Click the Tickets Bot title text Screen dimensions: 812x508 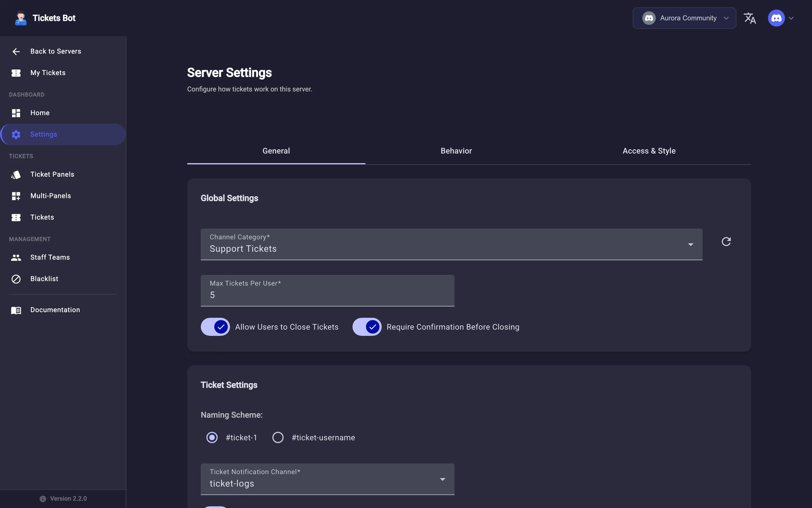pos(54,18)
